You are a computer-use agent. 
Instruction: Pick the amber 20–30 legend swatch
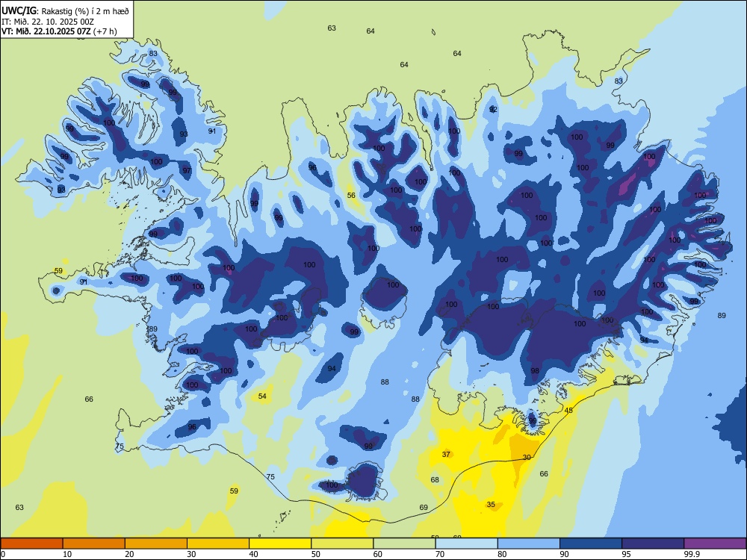click(156, 544)
